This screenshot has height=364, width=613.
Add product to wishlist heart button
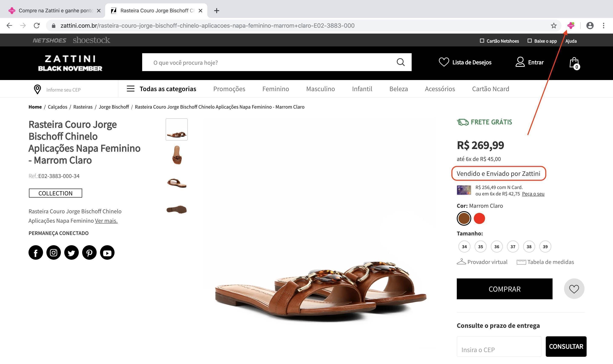tap(574, 289)
